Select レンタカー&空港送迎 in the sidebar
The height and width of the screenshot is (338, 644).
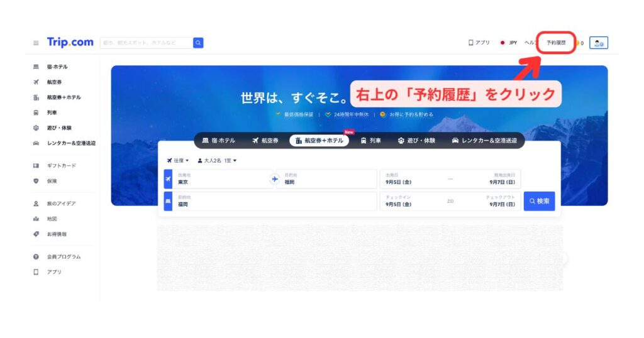click(x=72, y=143)
